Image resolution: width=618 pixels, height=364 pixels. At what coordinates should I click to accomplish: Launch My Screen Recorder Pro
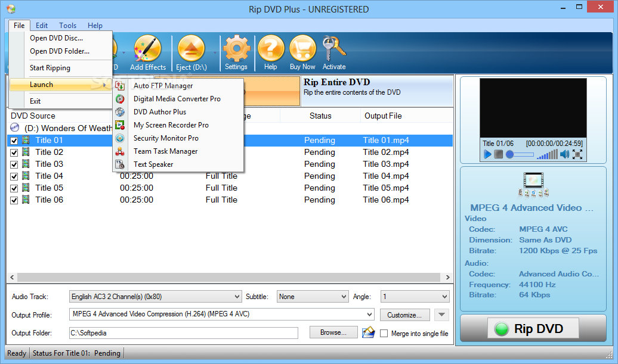click(x=178, y=125)
